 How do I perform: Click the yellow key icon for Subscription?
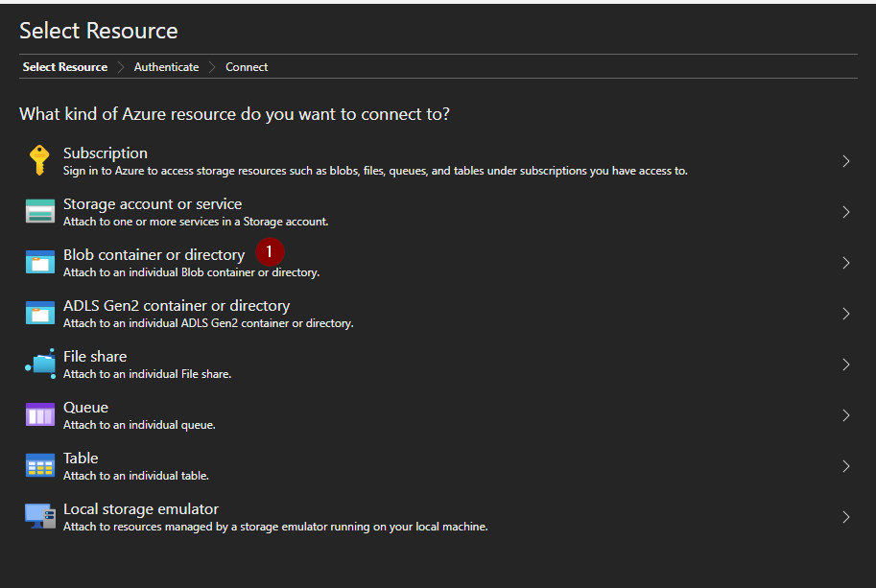[x=39, y=159]
